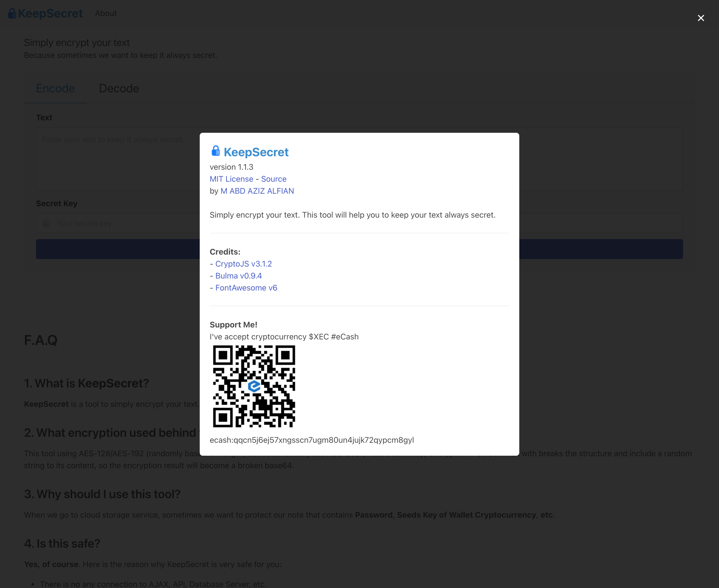
Task: Switch to the Decode tab
Action: pyautogui.click(x=119, y=88)
